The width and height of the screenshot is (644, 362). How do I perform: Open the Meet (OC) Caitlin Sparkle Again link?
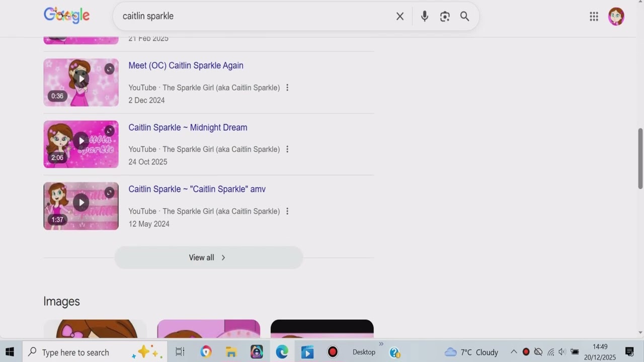coord(186,65)
